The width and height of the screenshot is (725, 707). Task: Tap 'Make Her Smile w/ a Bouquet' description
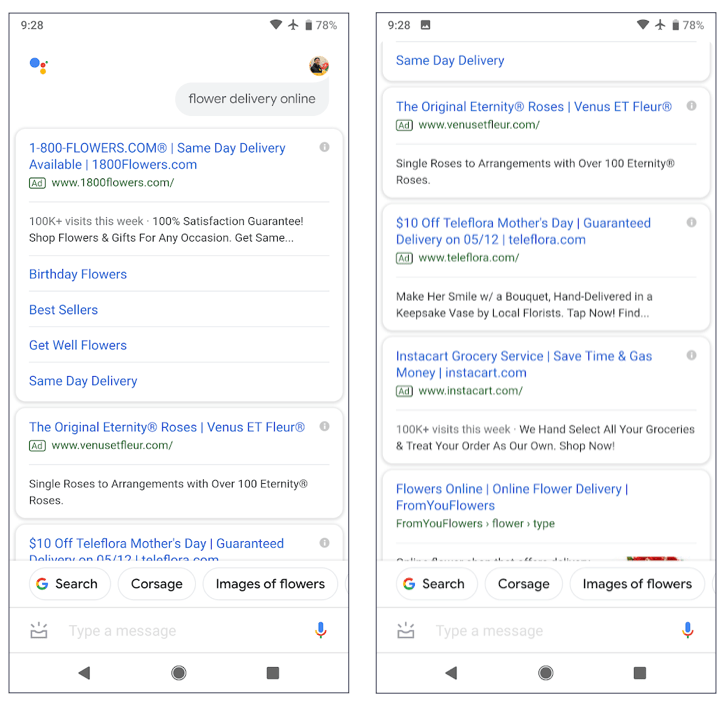coord(524,305)
